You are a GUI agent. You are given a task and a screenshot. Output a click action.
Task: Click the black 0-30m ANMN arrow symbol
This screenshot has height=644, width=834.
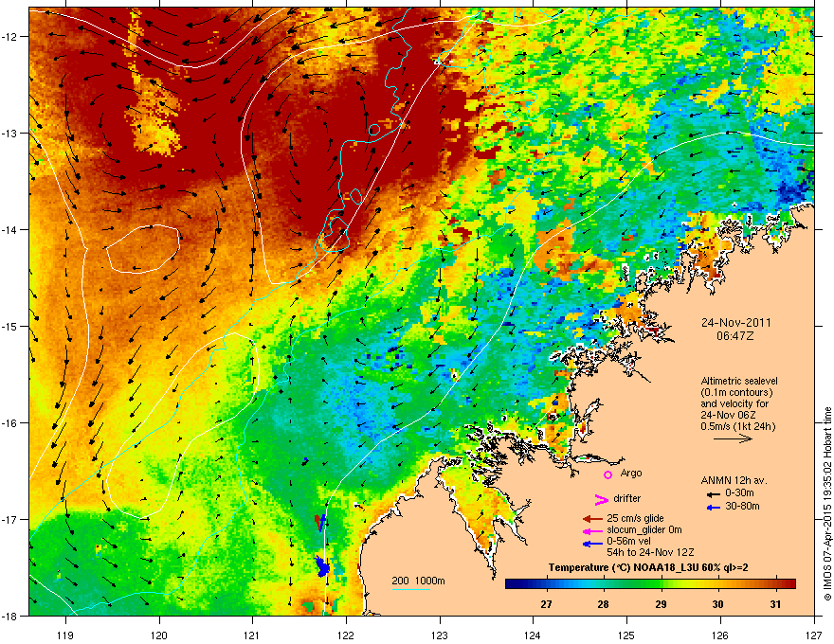coord(714,494)
